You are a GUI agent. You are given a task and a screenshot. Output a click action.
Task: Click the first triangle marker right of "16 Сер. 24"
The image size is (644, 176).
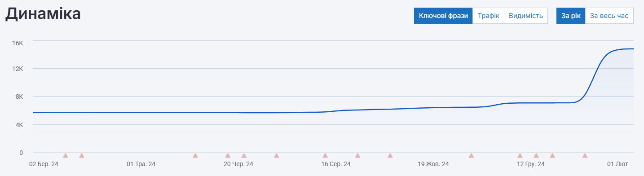tap(357, 156)
